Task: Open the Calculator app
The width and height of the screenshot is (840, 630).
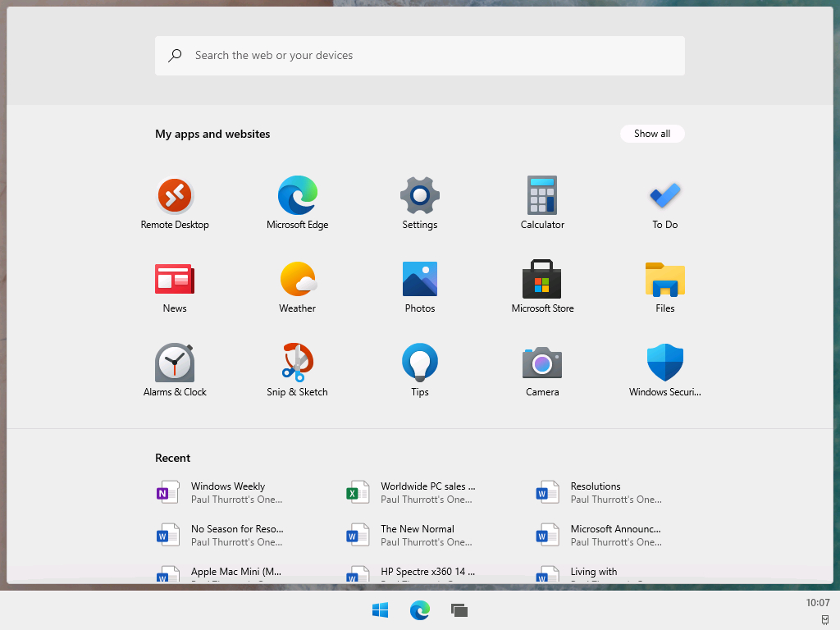Action: (x=542, y=203)
